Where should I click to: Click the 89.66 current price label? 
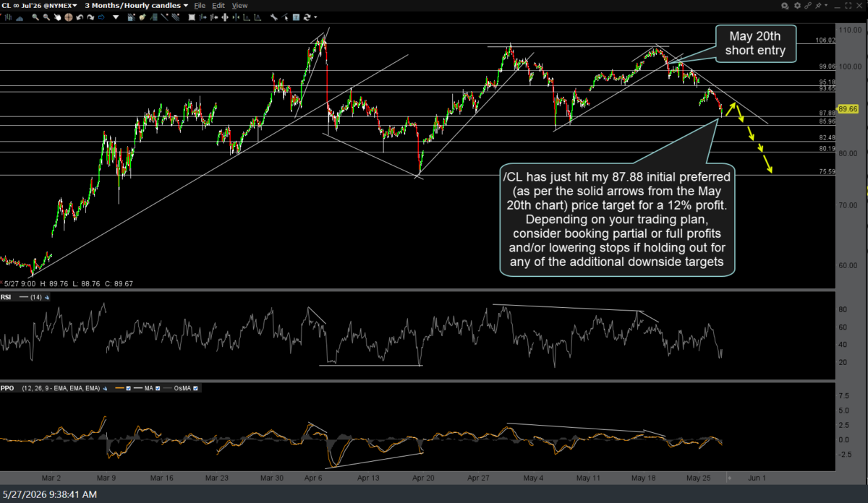click(849, 108)
